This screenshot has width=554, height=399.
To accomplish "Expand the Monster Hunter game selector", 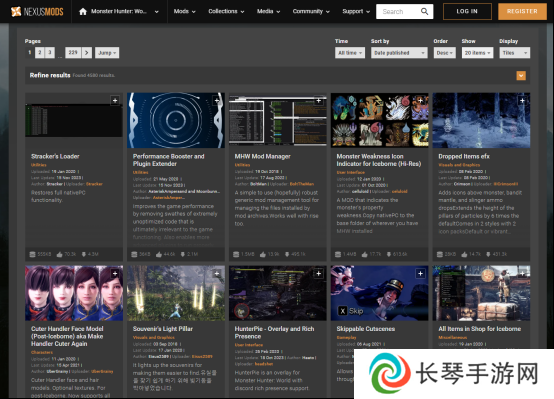I will [x=157, y=12].
